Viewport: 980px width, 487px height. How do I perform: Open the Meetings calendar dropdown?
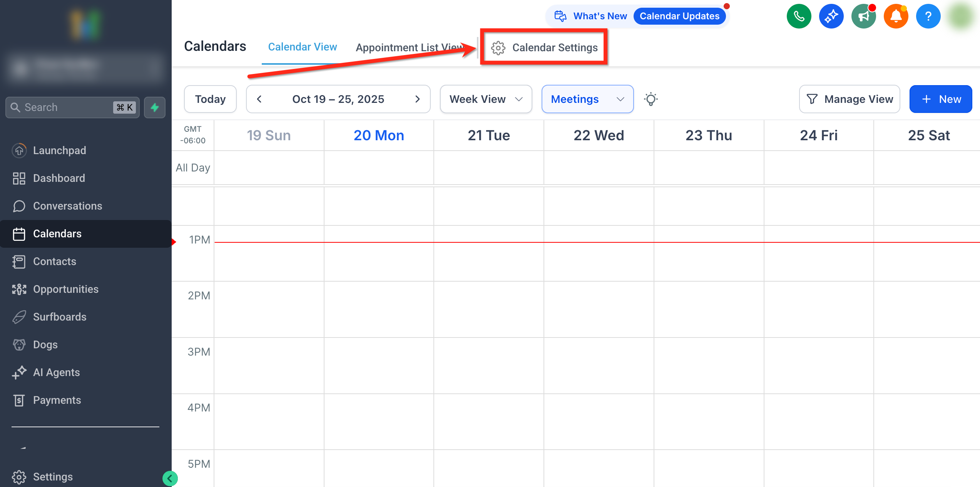click(x=587, y=99)
